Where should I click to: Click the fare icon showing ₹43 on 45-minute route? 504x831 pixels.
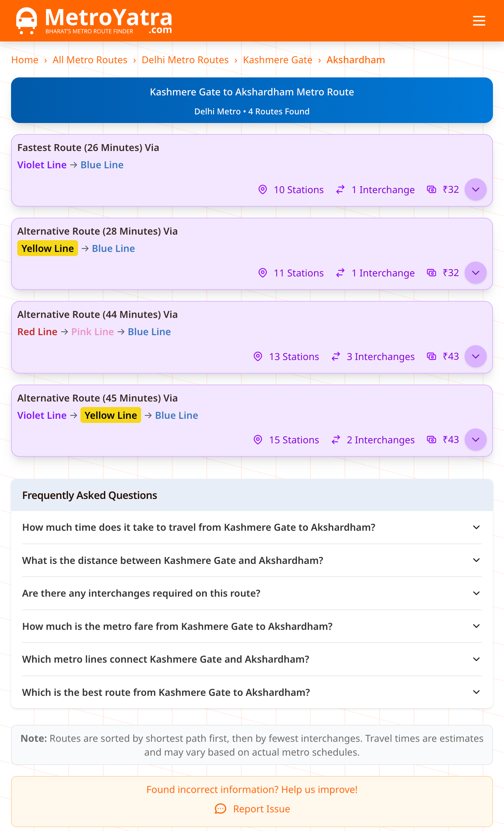coord(432,440)
